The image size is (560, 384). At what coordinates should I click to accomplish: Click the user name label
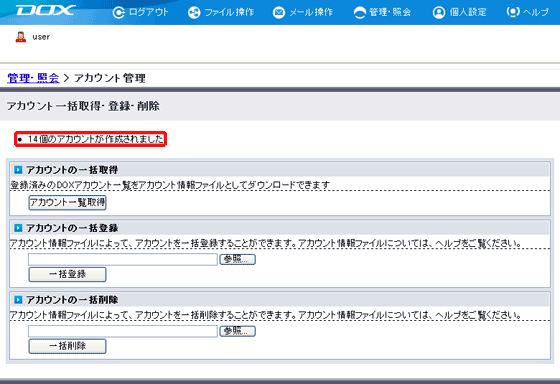click(41, 37)
